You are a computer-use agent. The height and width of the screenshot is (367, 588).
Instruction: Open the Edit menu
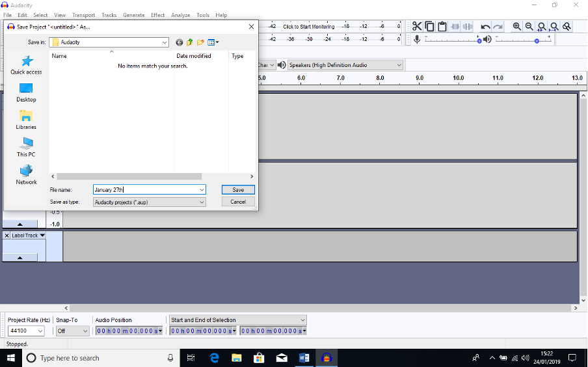23,15
